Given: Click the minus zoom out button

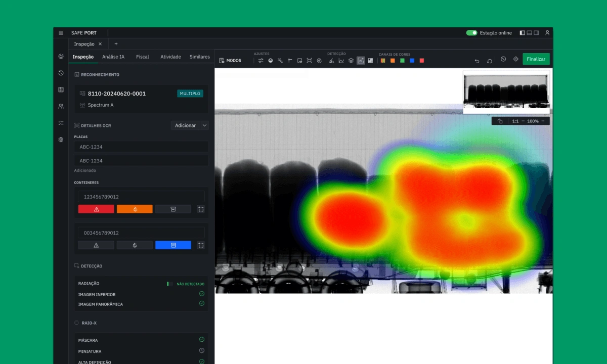Looking at the screenshot, I should tap(523, 121).
